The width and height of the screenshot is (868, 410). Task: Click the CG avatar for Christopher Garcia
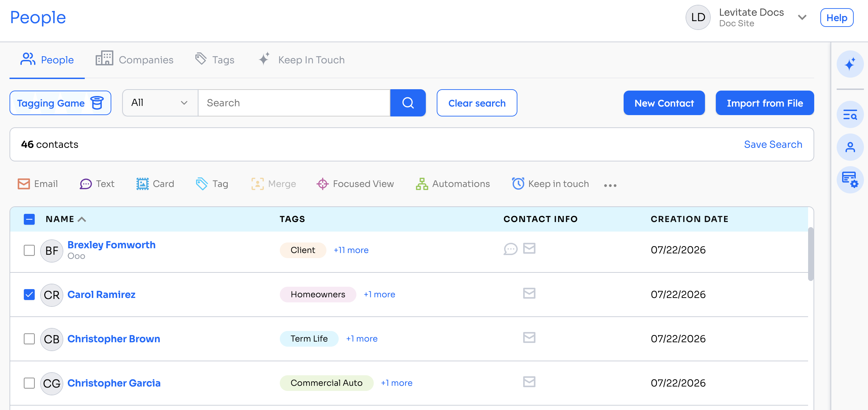(52, 384)
